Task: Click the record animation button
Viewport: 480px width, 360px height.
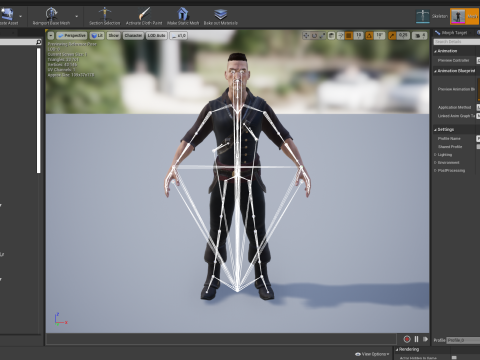Action: 407,339
